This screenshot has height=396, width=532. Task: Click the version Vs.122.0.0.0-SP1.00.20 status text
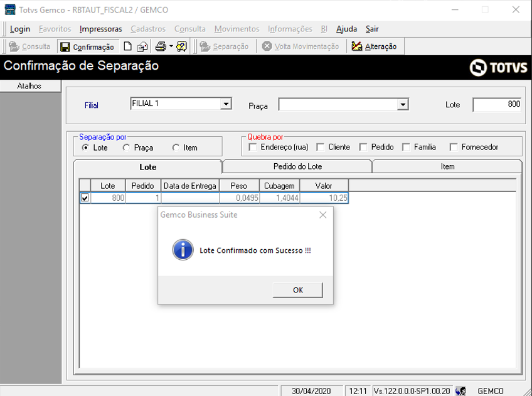pos(412,391)
